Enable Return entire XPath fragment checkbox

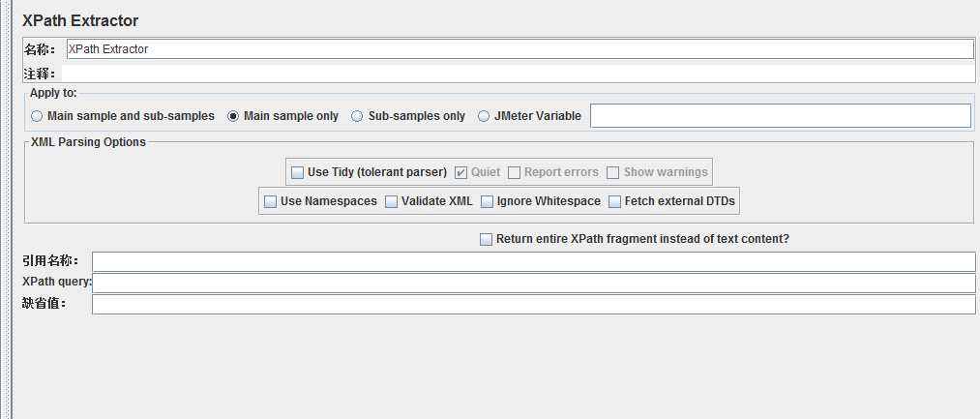486,240
